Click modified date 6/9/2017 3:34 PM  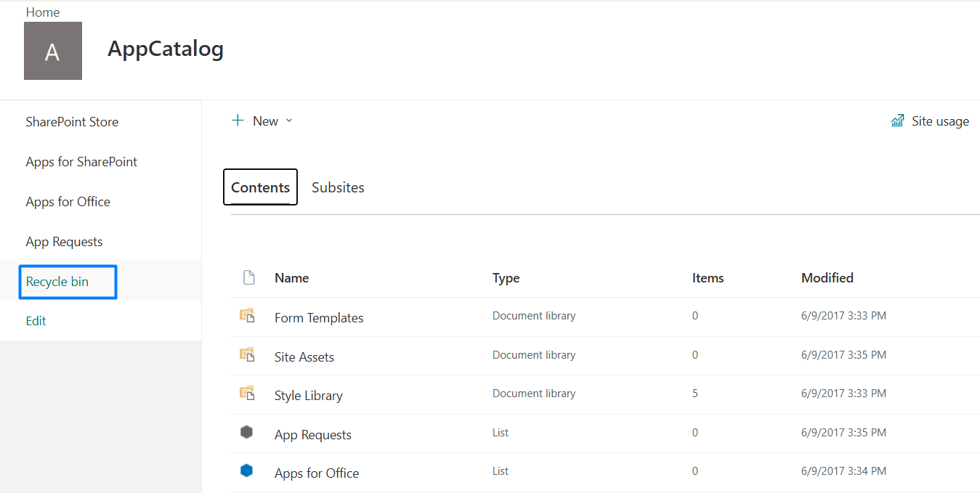click(x=843, y=471)
